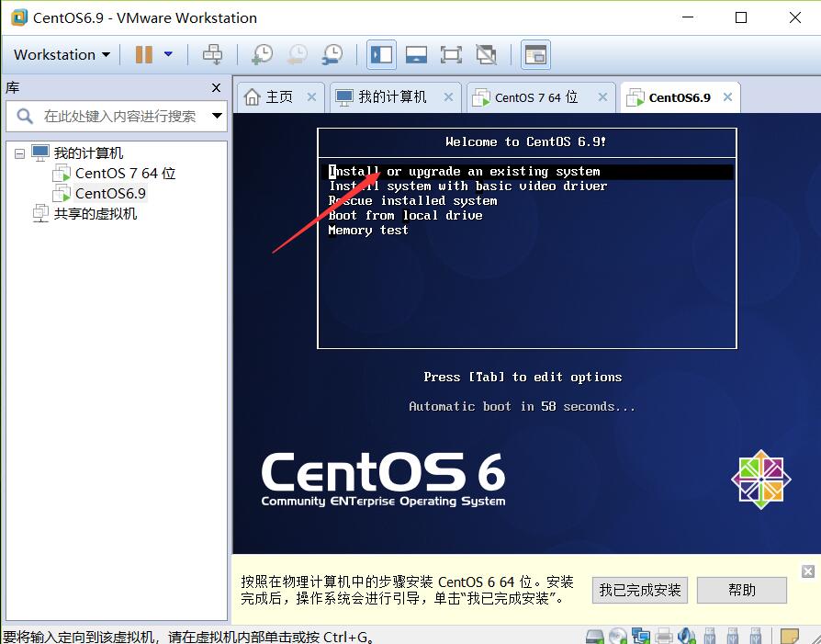821x644 pixels.
Task: Close the 我的计算机 tab
Action: 448,97
